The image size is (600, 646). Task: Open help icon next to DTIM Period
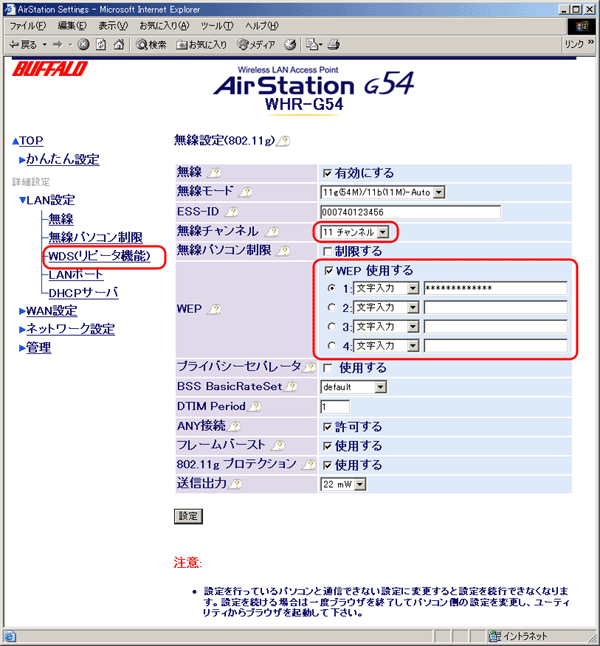255,407
